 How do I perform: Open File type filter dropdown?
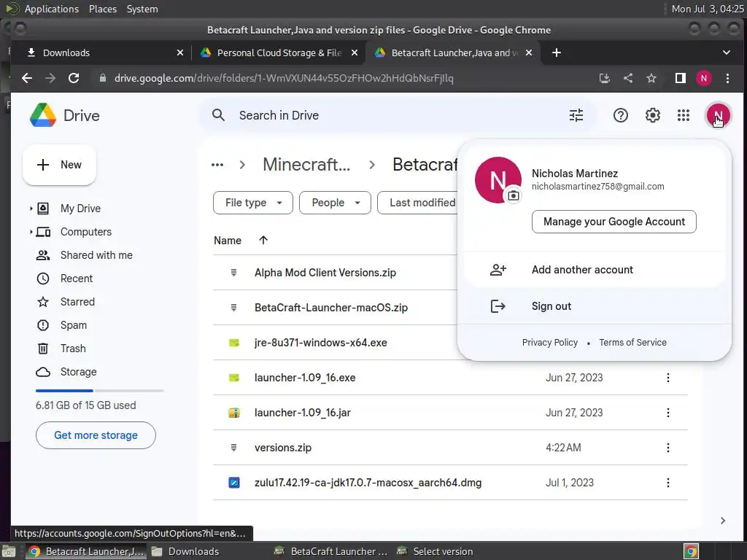pyautogui.click(x=253, y=203)
